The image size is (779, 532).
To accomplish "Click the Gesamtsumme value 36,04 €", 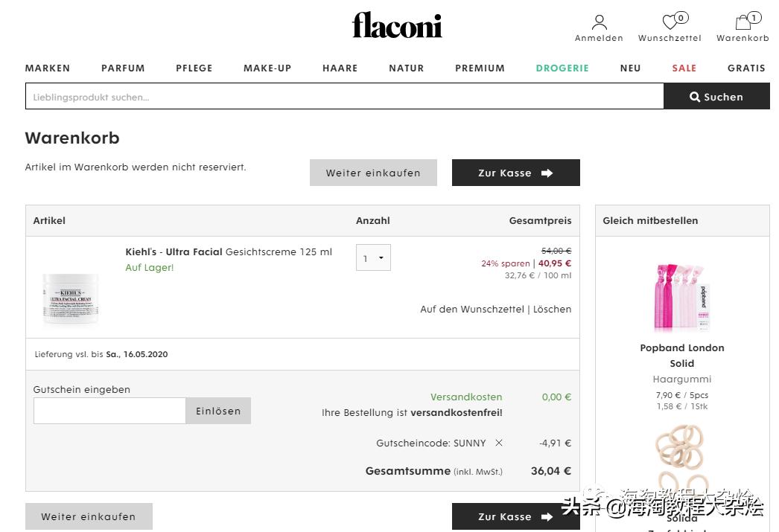I will pyautogui.click(x=551, y=471).
